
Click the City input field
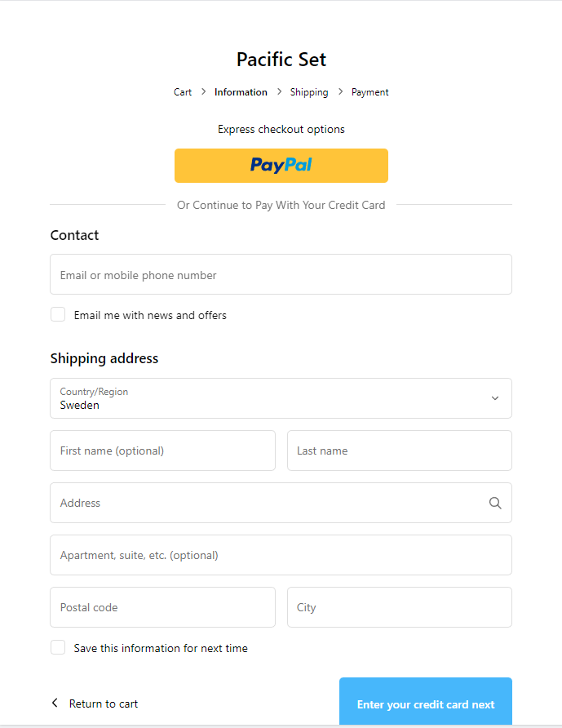click(399, 607)
